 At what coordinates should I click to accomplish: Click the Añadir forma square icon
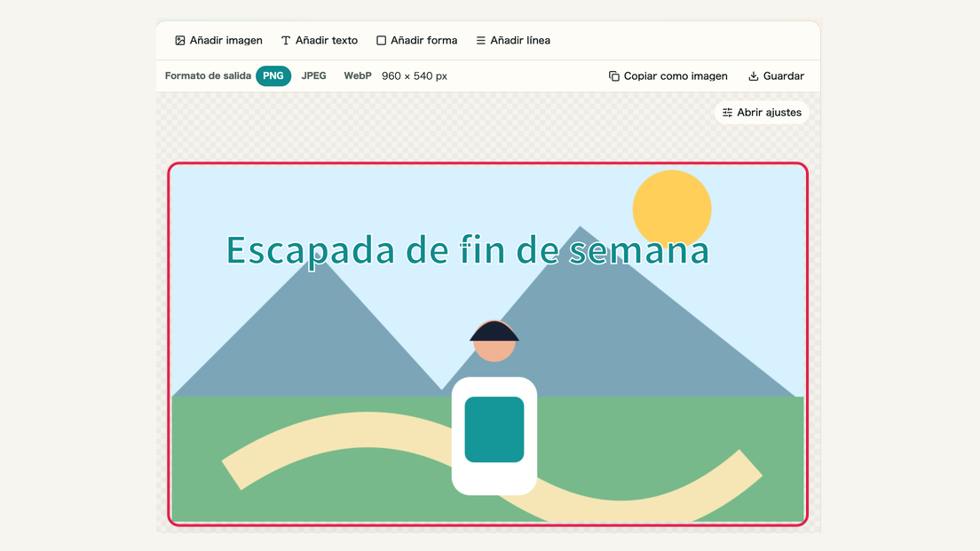pos(381,41)
